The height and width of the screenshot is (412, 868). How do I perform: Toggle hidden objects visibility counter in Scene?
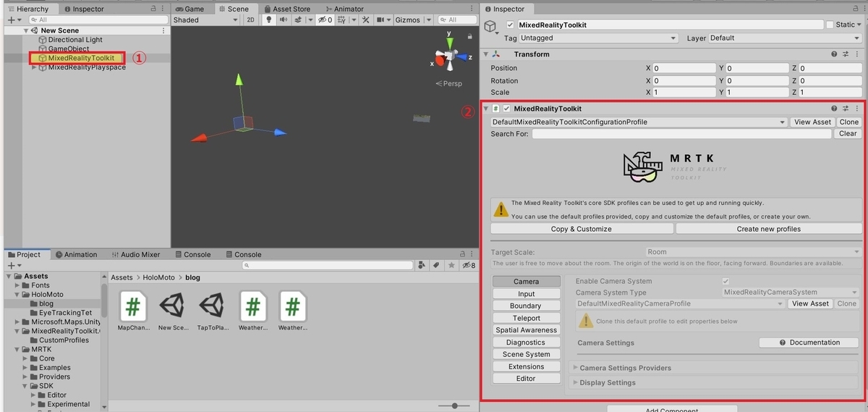click(325, 20)
